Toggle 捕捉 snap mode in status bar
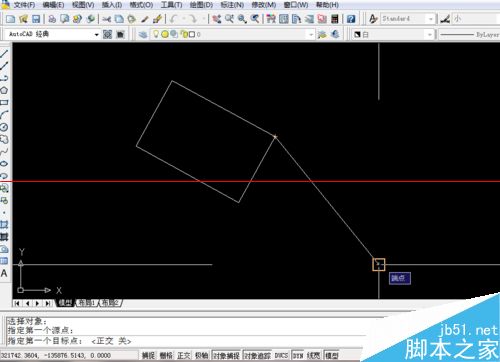 coord(148,355)
